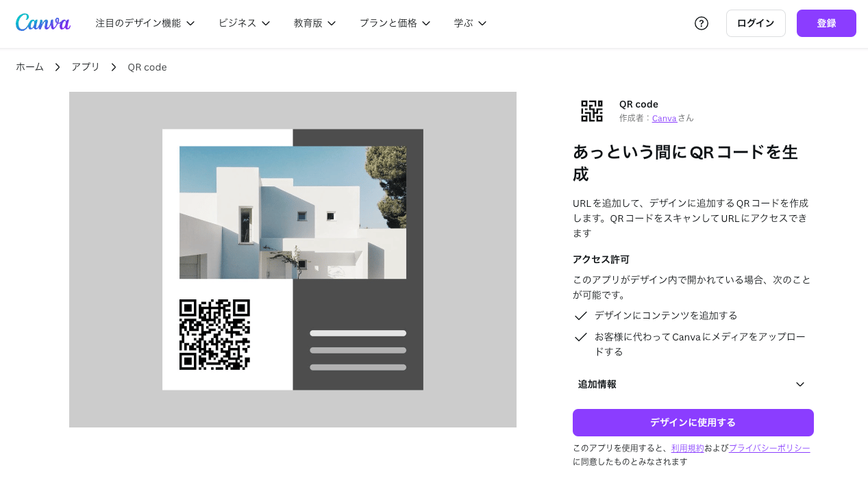Image resolution: width=868 pixels, height=485 pixels.
Task: Visit Canva's creator profile link
Action: (x=664, y=118)
